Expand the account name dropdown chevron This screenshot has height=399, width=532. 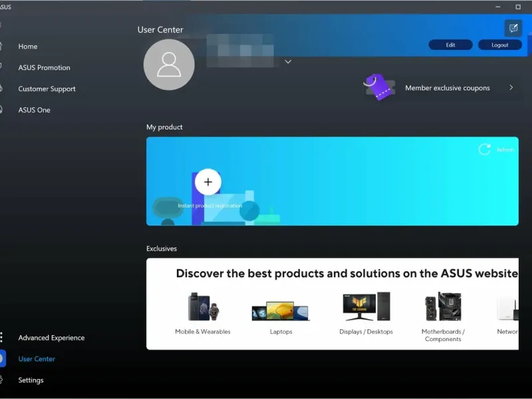coord(288,62)
